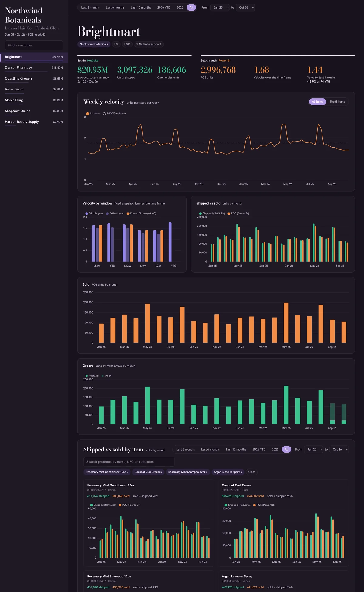Focus the product search field

pos(129,462)
